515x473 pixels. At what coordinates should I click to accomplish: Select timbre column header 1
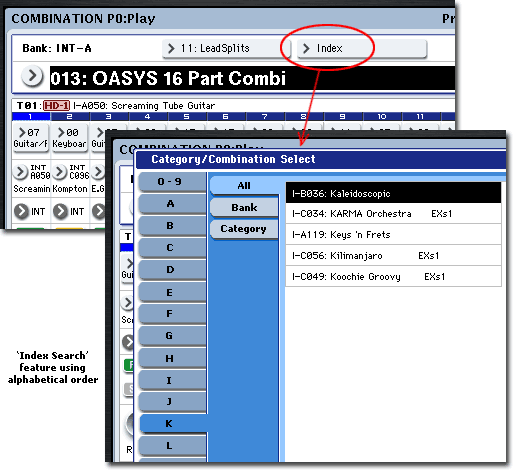31,116
